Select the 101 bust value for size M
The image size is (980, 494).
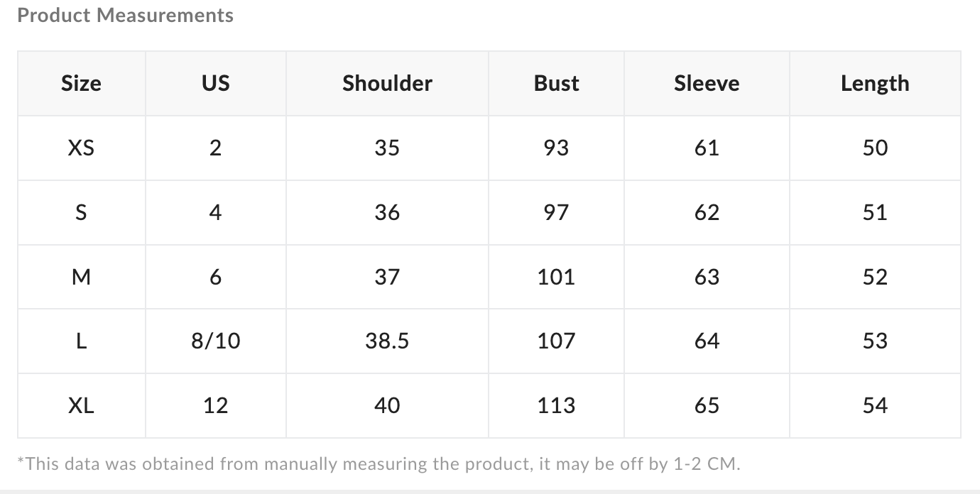(556, 277)
